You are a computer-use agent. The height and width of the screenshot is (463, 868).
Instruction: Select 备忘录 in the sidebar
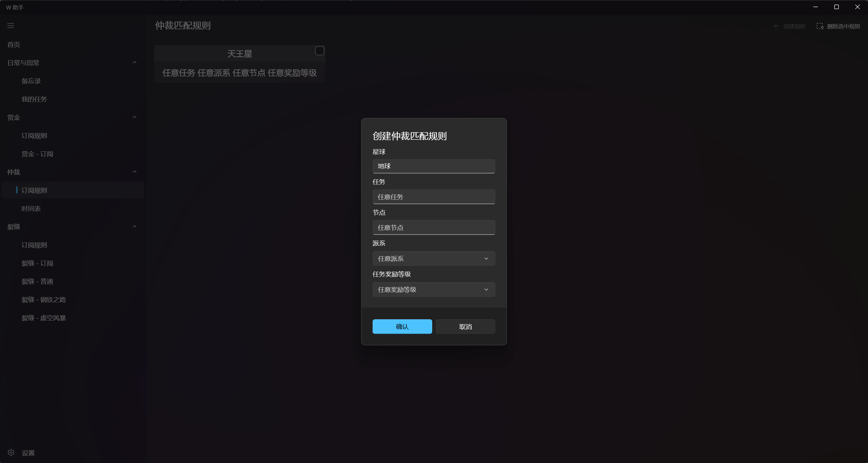[x=31, y=81]
